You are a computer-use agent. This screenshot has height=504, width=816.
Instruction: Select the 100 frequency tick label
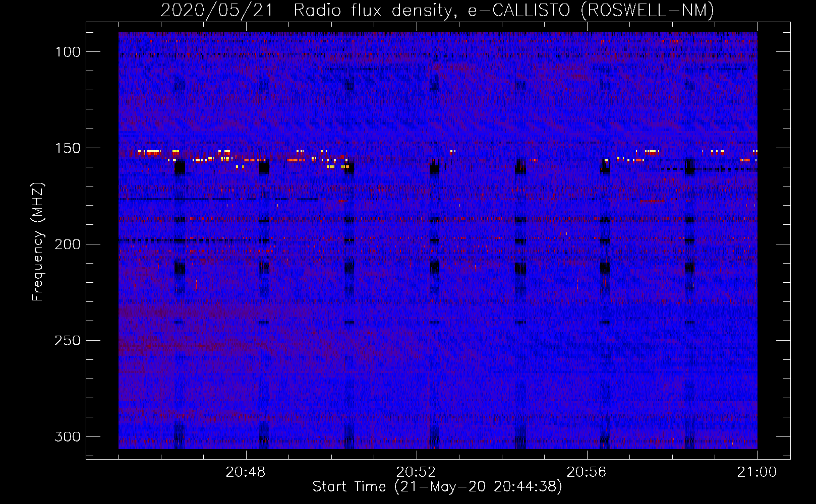pos(68,52)
